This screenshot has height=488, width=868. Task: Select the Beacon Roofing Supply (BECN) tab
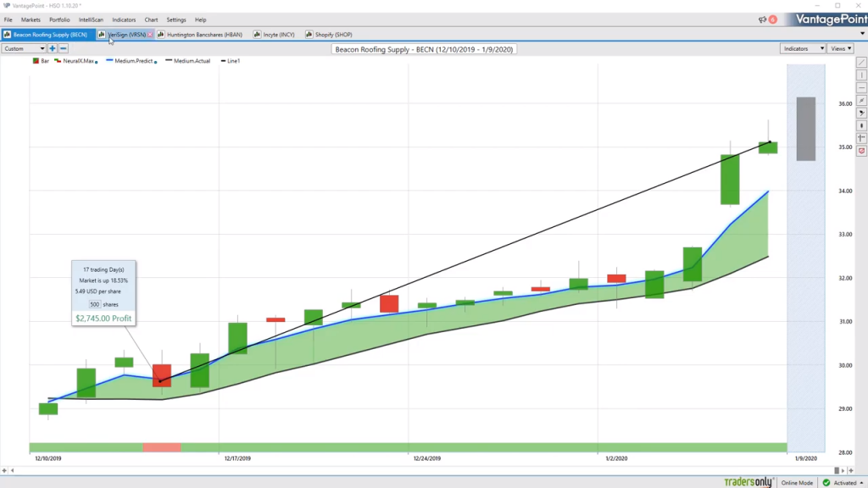click(x=50, y=34)
